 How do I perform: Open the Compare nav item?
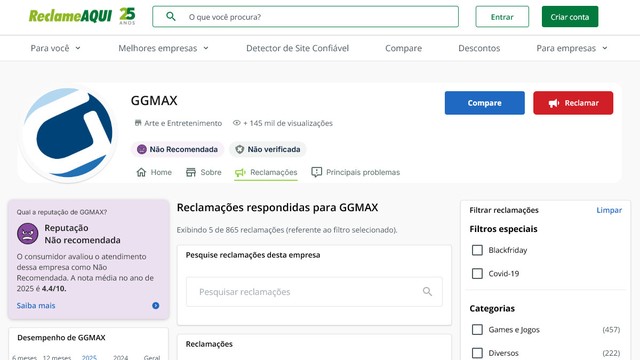click(x=403, y=48)
